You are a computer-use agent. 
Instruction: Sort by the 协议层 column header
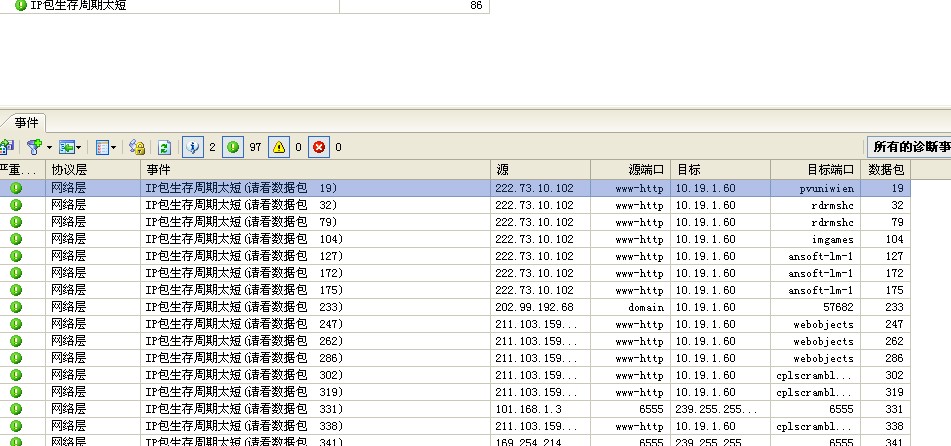(x=93, y=169)
